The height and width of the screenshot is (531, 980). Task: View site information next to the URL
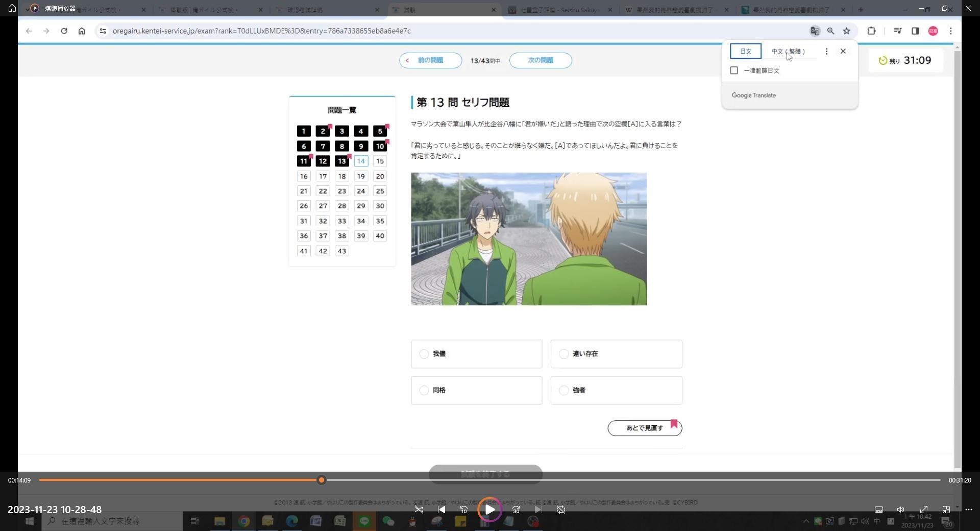[x=103, y=31]
